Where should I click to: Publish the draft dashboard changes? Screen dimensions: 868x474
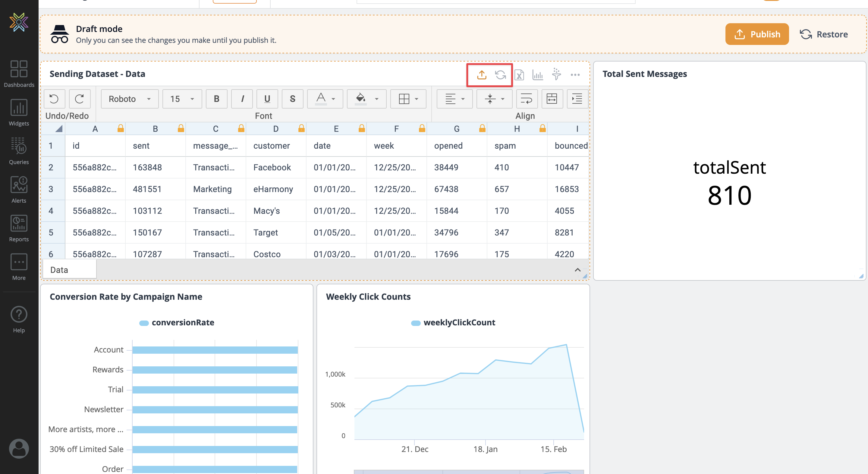click(757, 34)
